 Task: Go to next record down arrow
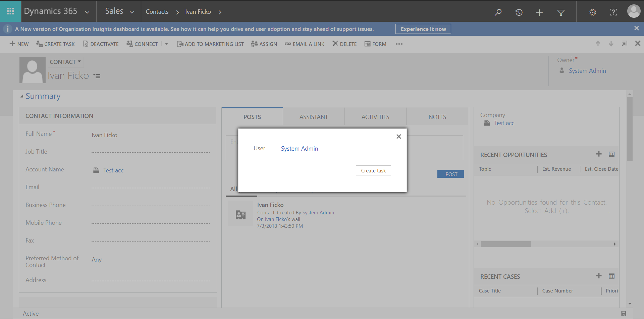pos(611,44)
